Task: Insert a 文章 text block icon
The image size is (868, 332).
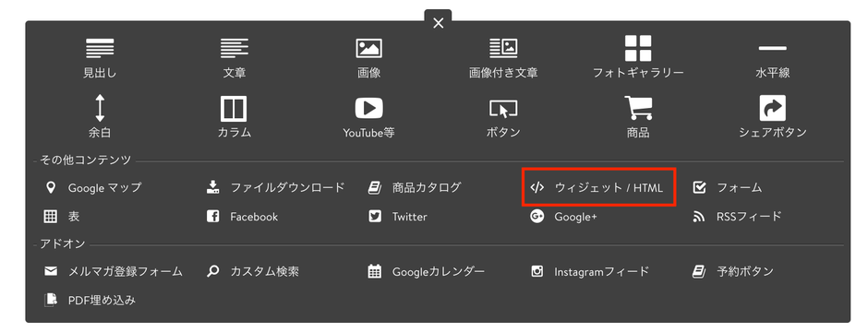Action: 235,48
